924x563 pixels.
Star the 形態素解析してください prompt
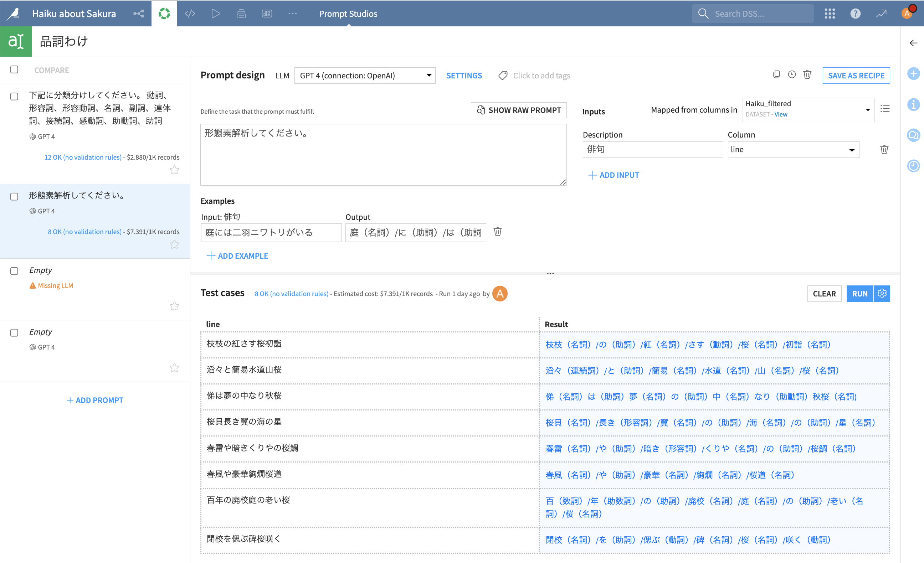(174, 245)
